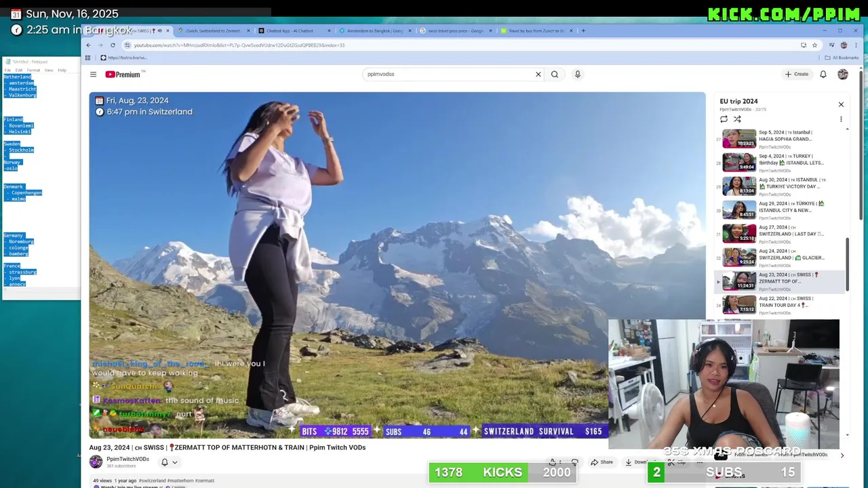Open subscription notification bell dropdown
868x488 pixels.
[x=169, y=462]
